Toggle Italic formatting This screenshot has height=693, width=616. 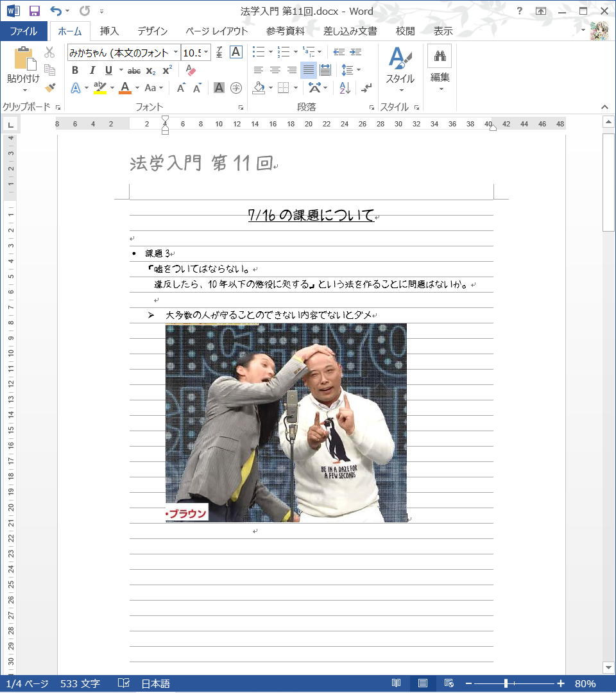[x=92, y=70]
